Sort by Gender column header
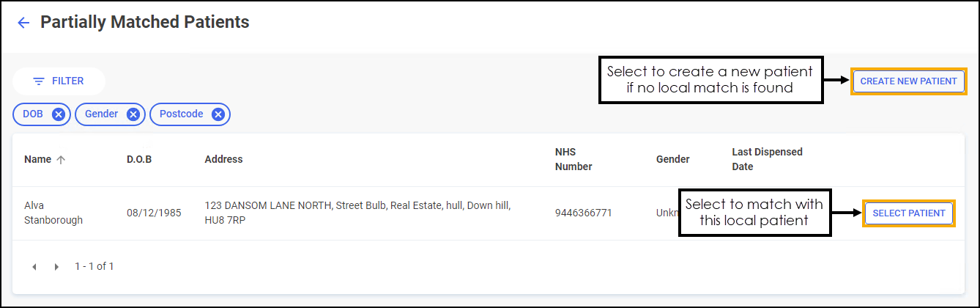This screenshot has width=980, height=308. pyautogui.click(x=672, y=160)
